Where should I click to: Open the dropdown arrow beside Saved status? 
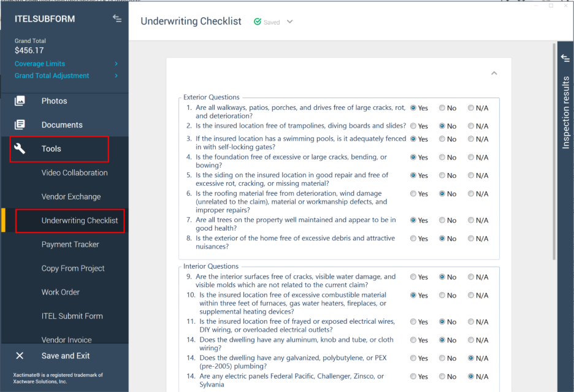290,22
